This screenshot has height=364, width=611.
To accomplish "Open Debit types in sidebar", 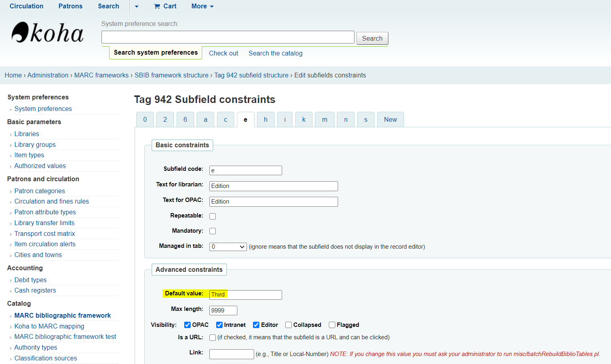I will [30, 280].
